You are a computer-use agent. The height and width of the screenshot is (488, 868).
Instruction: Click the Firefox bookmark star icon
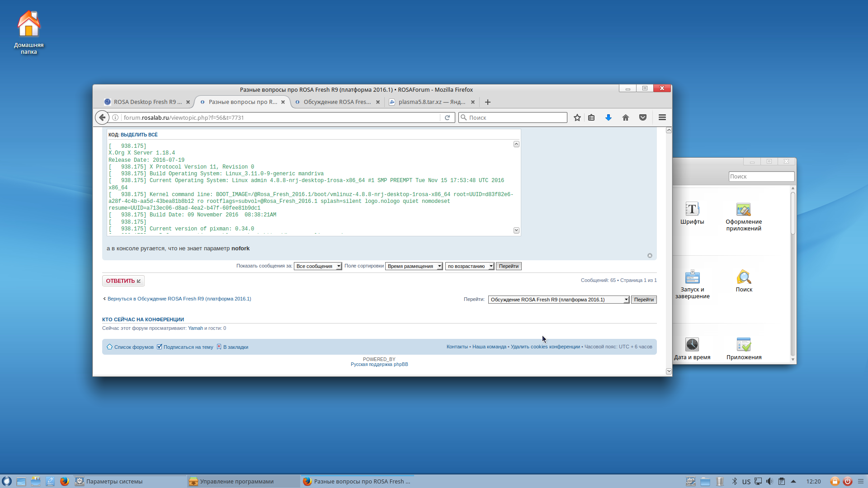(577, 117)
